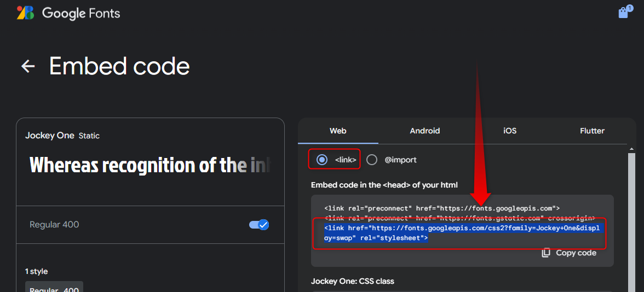Image resolution: width=644 pixels, height=292 pixels.
Task: Select the <link> radio button
Action: click(323, 160)
